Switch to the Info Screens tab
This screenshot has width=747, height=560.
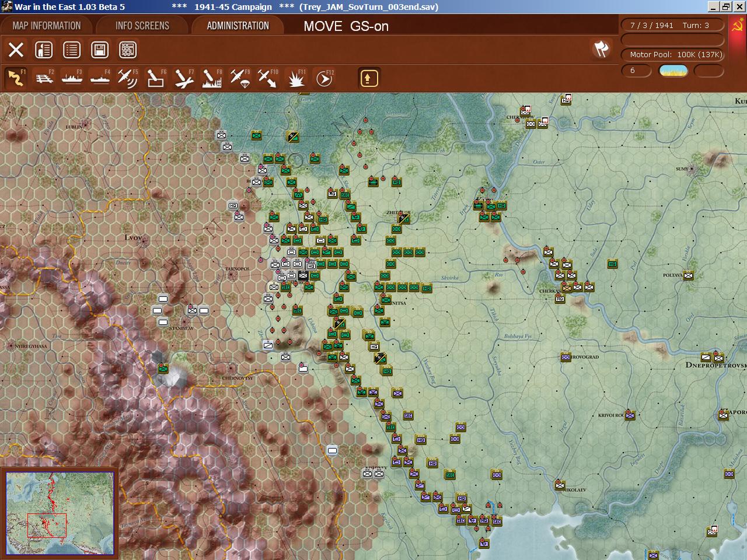[x=142, y=26]
